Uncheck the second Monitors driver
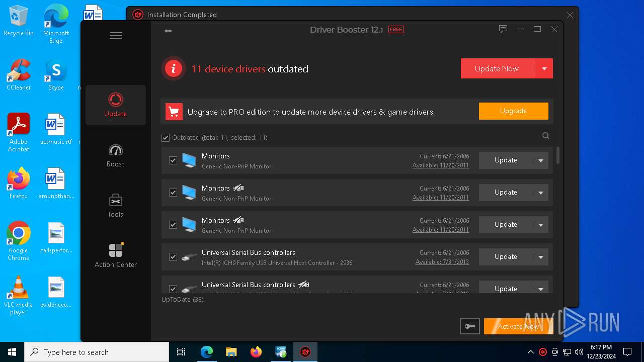The image size is (644, 362). click(173, 193)
